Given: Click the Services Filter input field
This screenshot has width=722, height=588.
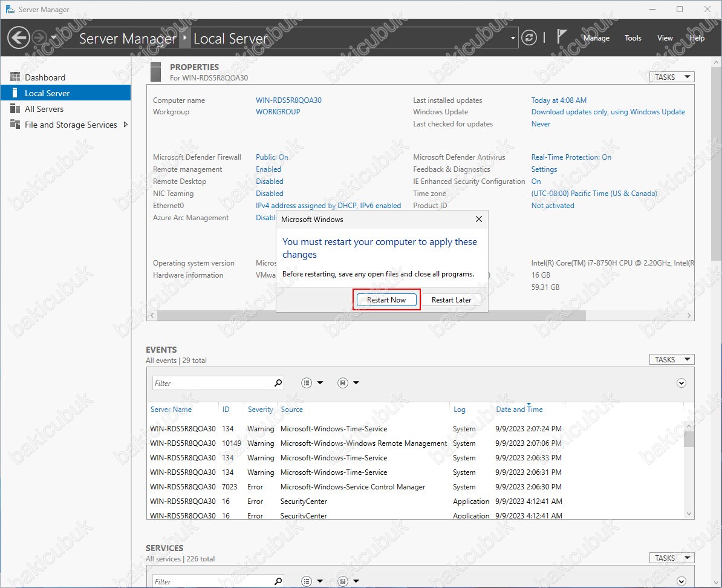Looking at the screenshot, I should pyautogui.click(x=212, y=581).
